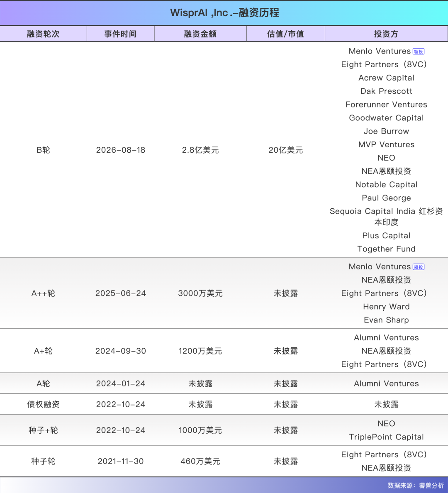Image resolution: width=448 pixels, height=493 pixels.
Task: Click the amount 1200万美元
Action: click(200, 351)
